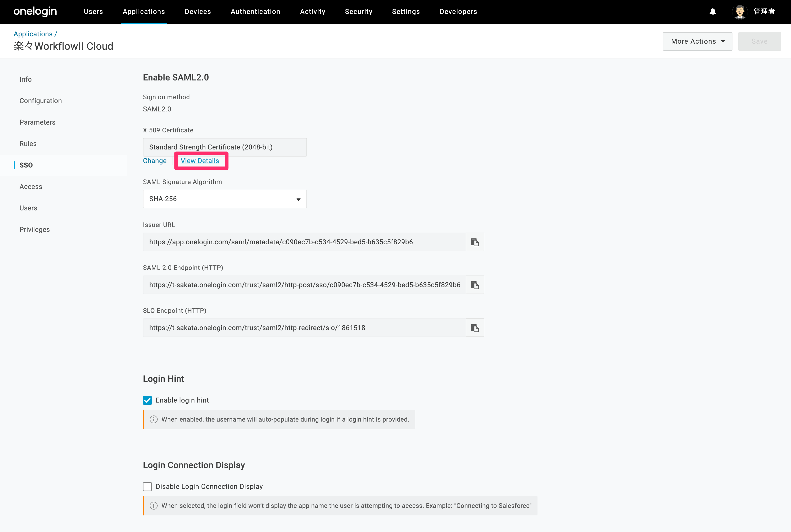The width and height of the screenshot is (791, 532).
Task: Go to the Info sidebar tab
Action: click(x=25, y=79)
